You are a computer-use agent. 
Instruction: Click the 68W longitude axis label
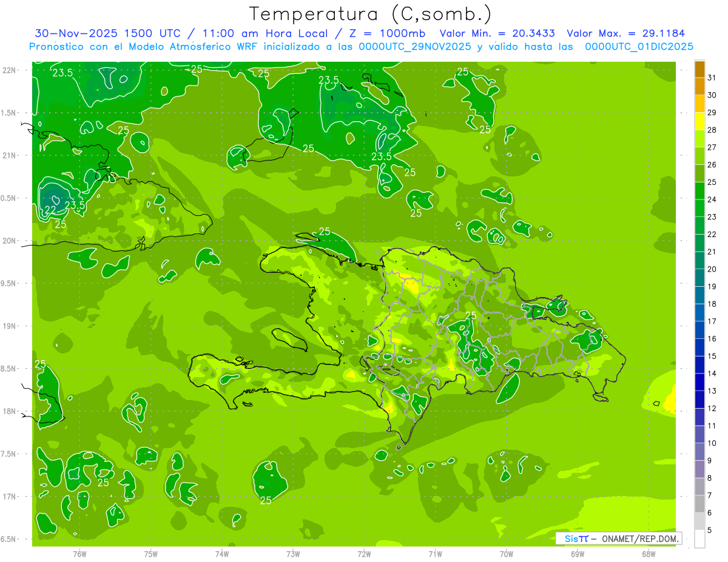[x=649, y=554]
